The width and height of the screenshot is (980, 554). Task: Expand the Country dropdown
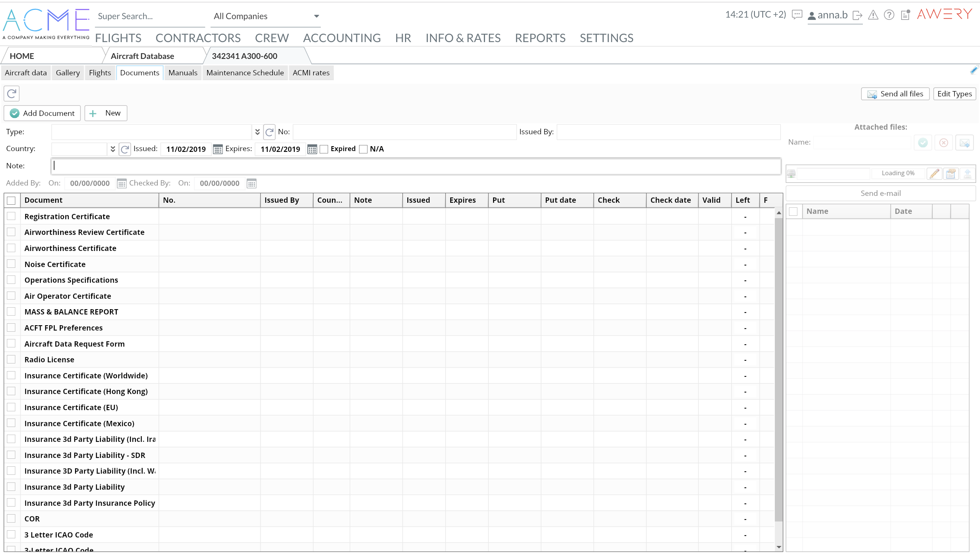[113, 149]
